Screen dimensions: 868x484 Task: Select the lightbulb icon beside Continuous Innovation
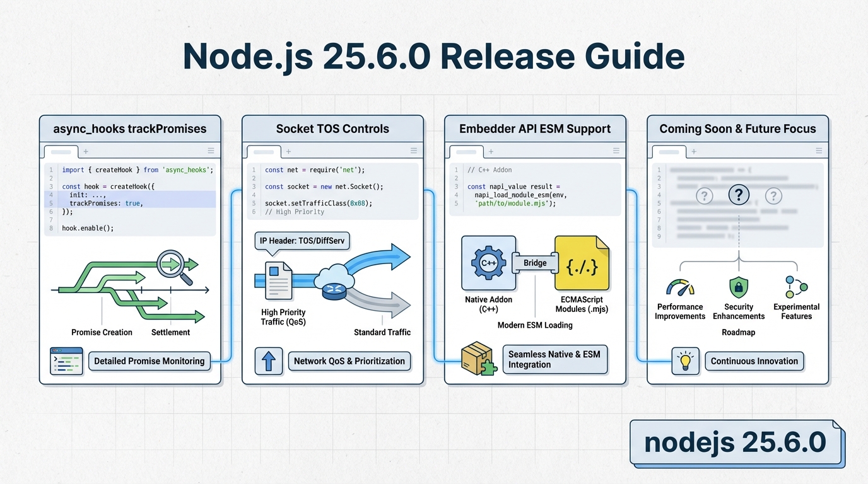pos(685,361)
